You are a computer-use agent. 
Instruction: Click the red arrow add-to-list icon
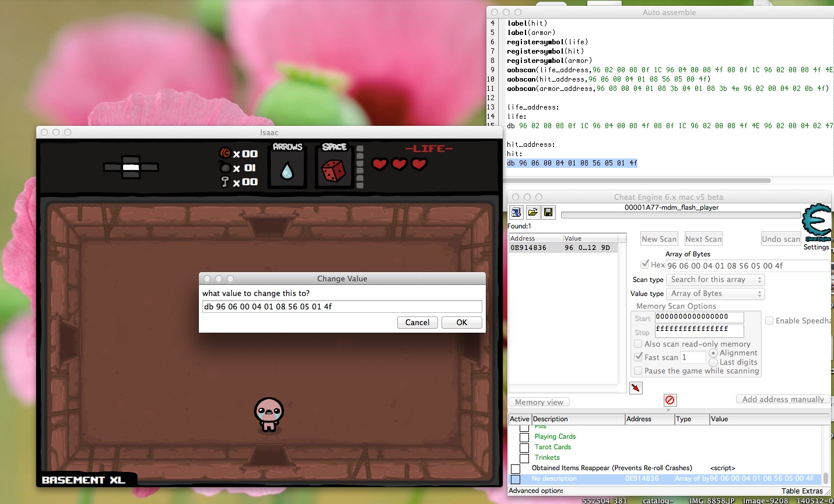click(636, 387)
